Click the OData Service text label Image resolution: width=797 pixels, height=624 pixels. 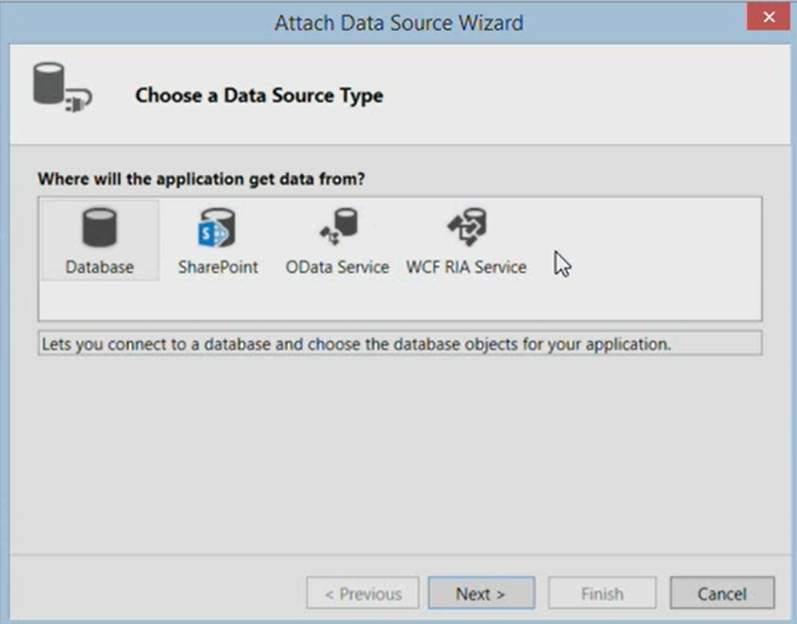pos(338,267)
